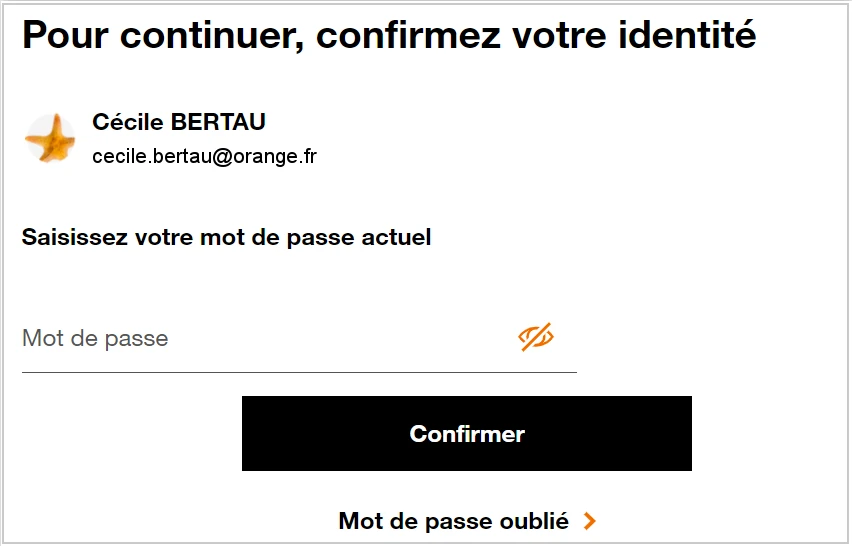Open the Mot de passe oublié link
This screenshot has height=546, width=852.
tap(453, 521)
